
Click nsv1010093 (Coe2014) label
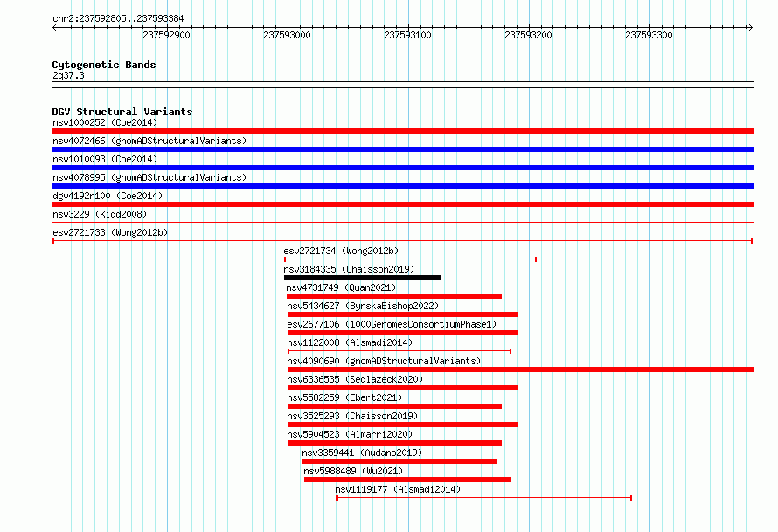[x=105, y=159]
